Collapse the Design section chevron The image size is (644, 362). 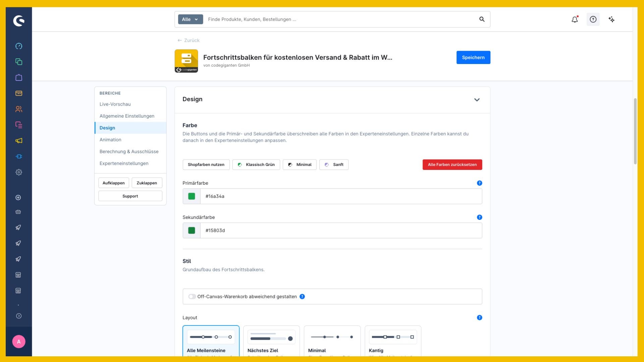477,100
